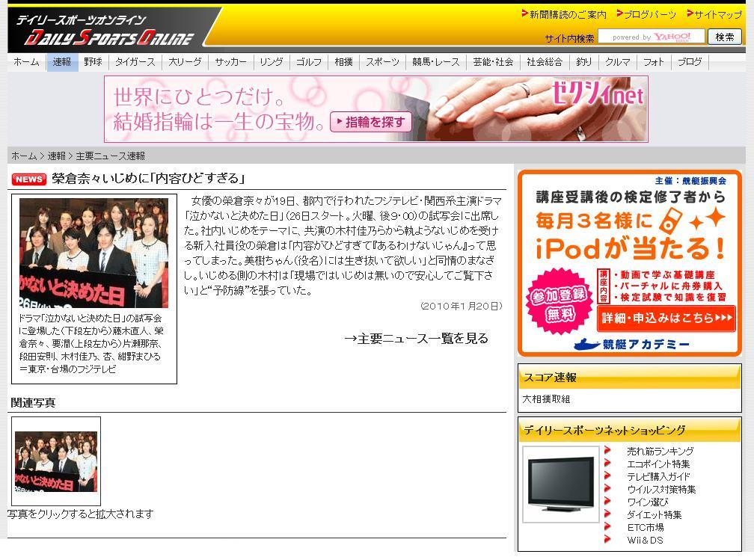Select the 速報 navigation tab
Screen dimensions: 754x560
pos(62,62)
